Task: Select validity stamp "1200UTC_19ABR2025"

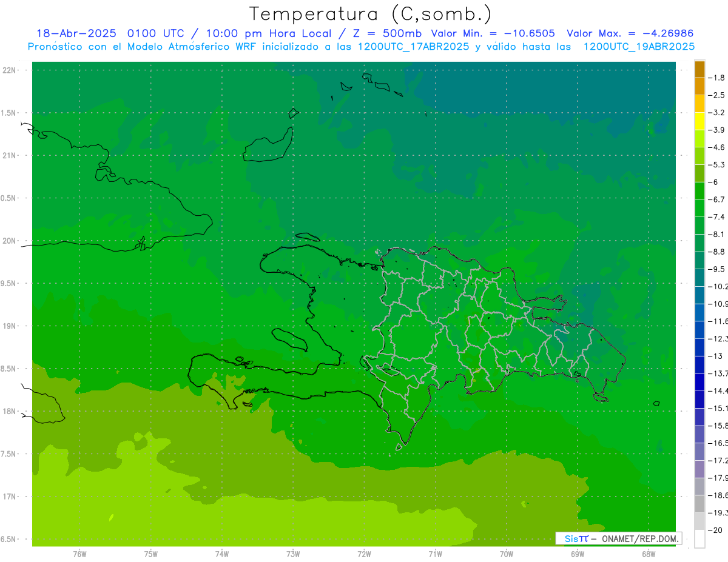Action: tap(639, 47)
